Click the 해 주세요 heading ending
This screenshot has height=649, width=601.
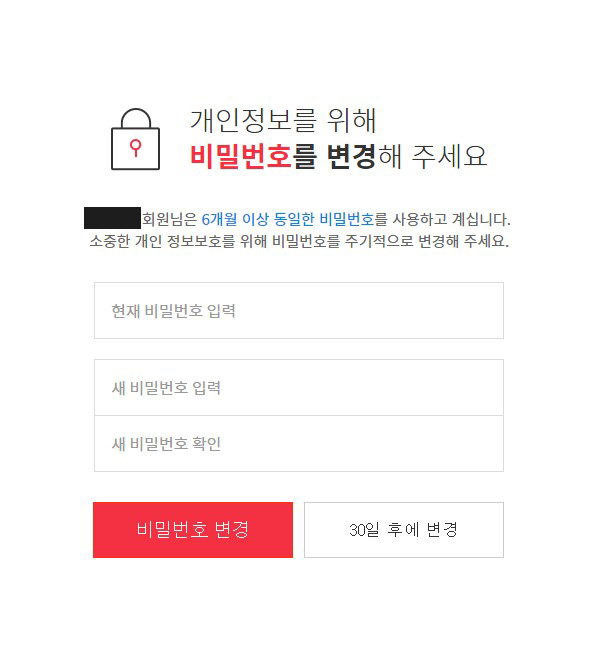(x=433, y=156)
